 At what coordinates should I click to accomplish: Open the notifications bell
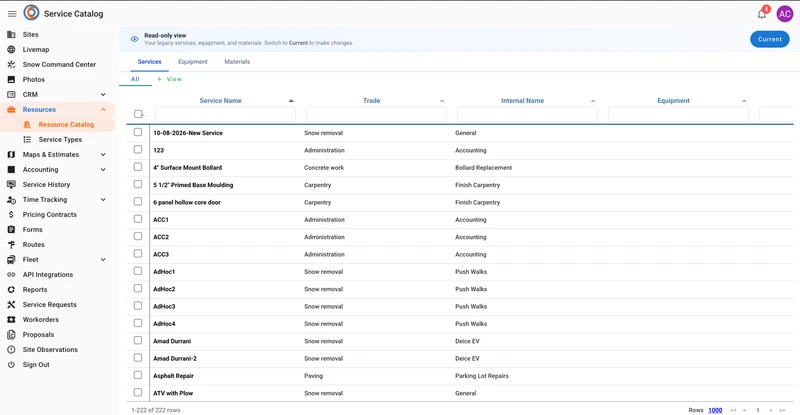coord(762,14)
